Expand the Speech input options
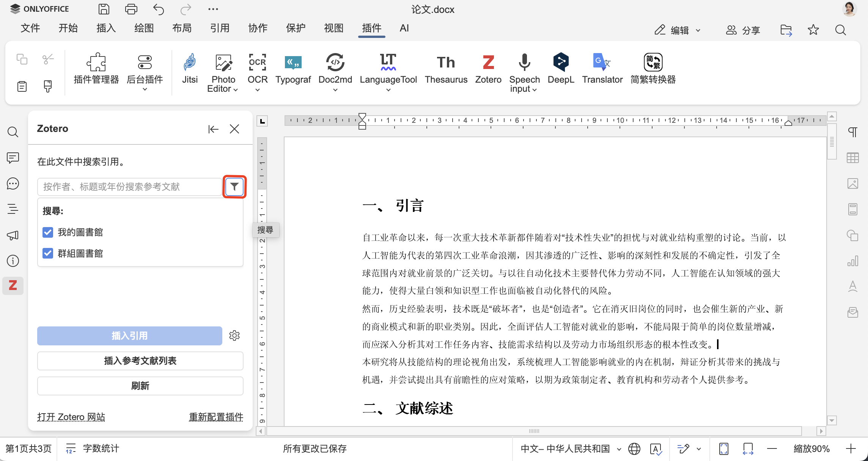 tap(535, 90)
